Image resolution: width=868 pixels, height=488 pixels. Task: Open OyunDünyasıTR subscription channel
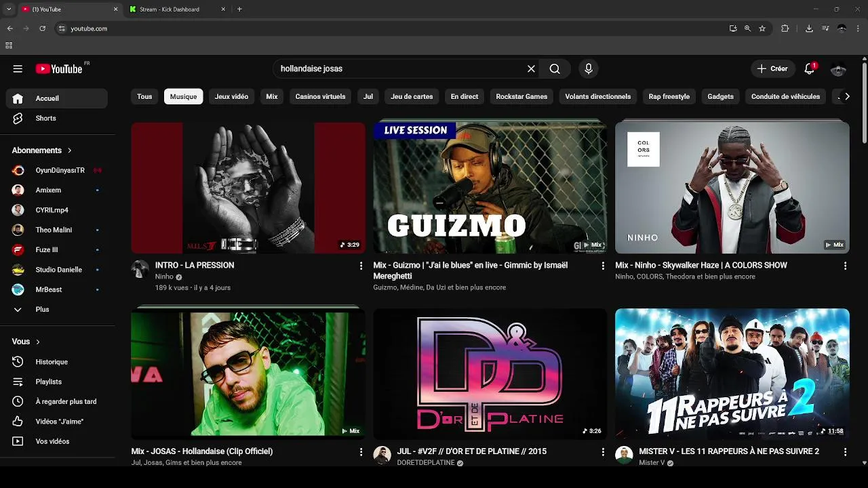pyautogui.click(x=57, y=171)
